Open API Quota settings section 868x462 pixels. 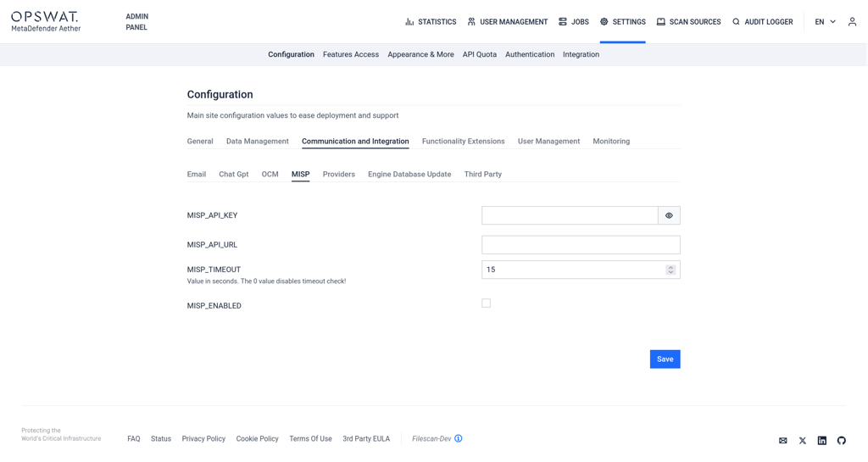(x=479, y=54)
